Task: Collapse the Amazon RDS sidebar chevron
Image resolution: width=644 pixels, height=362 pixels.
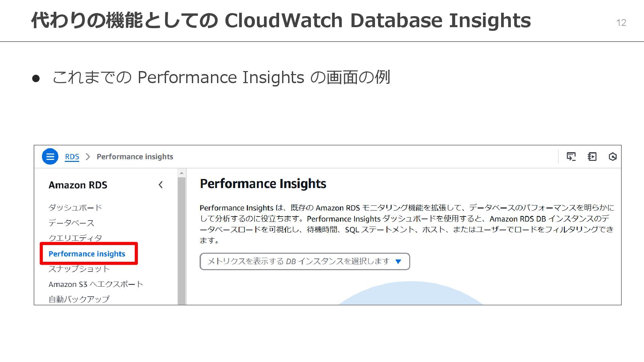Action: [x=161, y=185]
